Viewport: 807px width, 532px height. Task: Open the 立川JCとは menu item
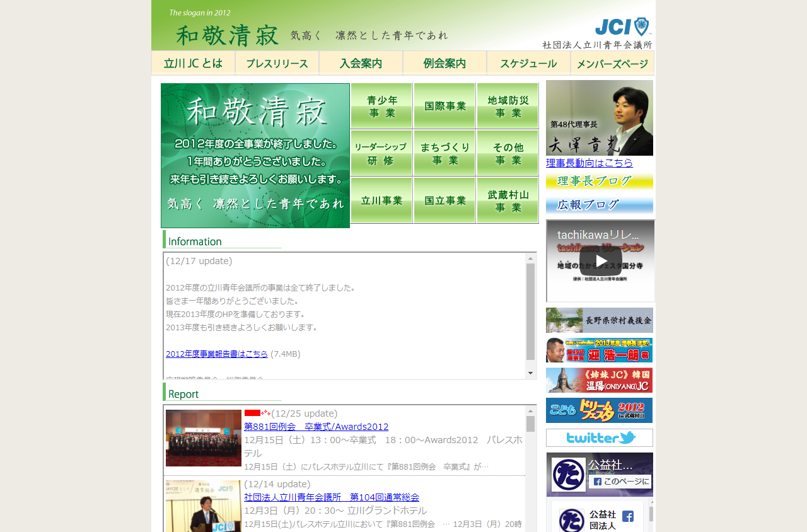coord(193,63)
